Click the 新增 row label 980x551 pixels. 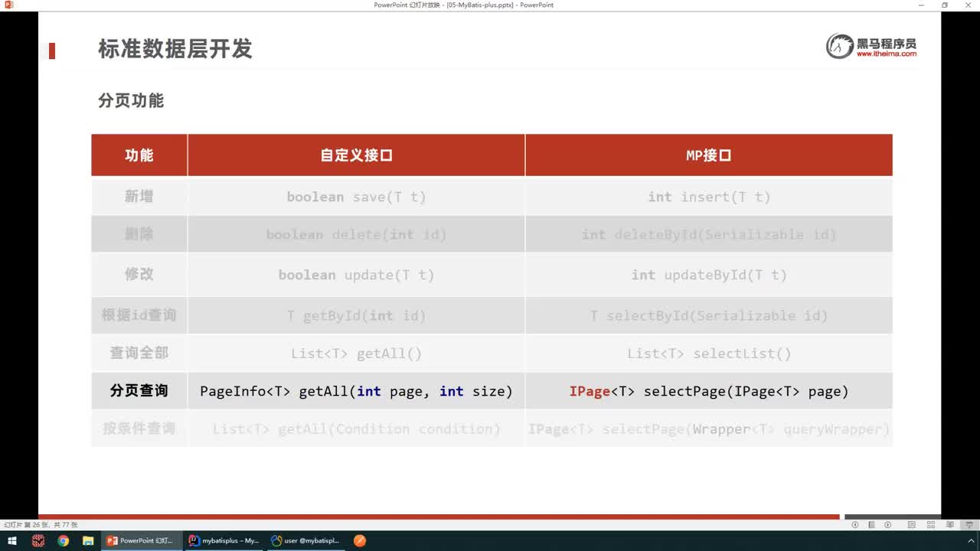139,197
